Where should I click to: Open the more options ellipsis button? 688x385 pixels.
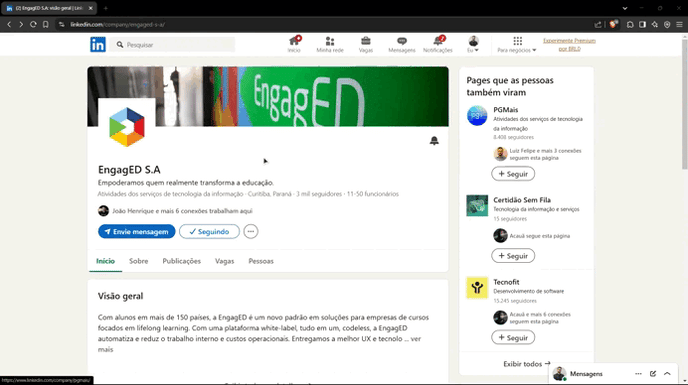(x=251, y=231)
